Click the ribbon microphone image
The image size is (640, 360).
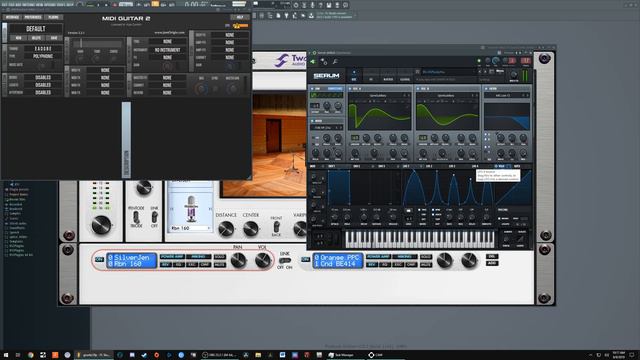[191, 209]
